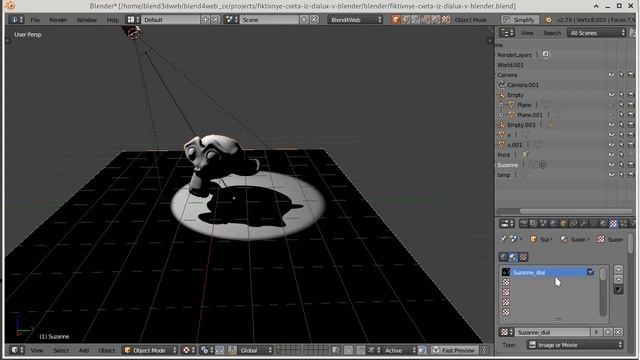
Task: Move texture slot down arrow
Action: pyautogui.click(x=618, y=280)
